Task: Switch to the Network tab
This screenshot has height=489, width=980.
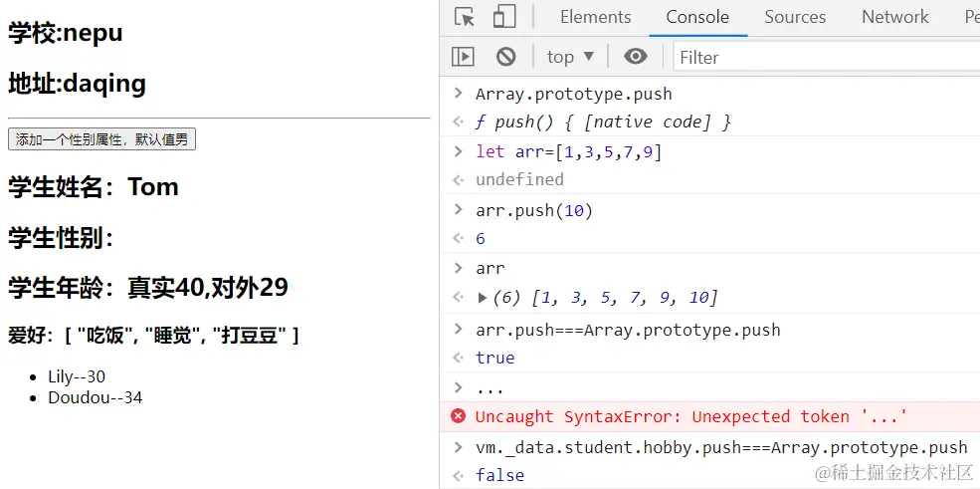Action: pyautogui.click(x=894, y=17)
